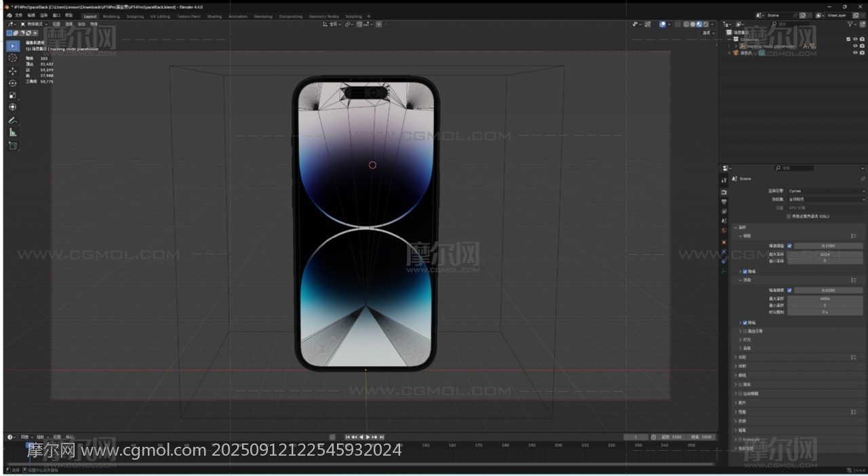Screen dimensions: 868x476
Task: Click the outliner filter funnel icon
Action: click(x=852, y=24)
